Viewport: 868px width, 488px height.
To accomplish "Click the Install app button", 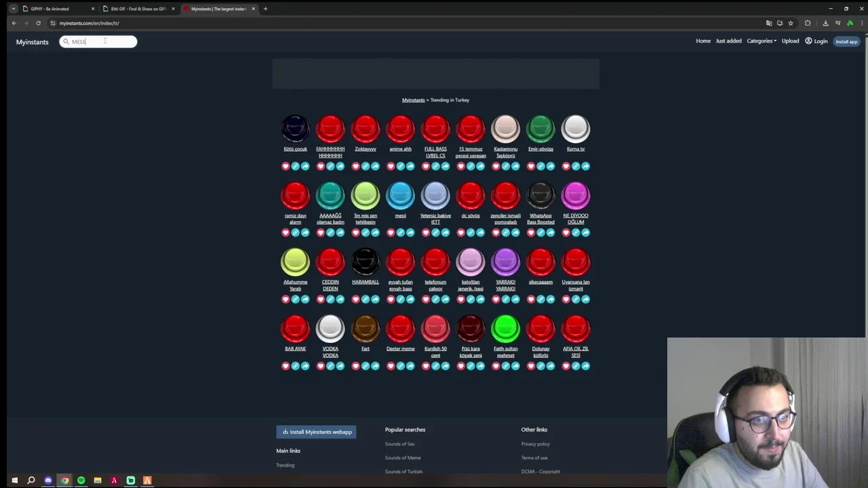I will [x=846, y=41].
